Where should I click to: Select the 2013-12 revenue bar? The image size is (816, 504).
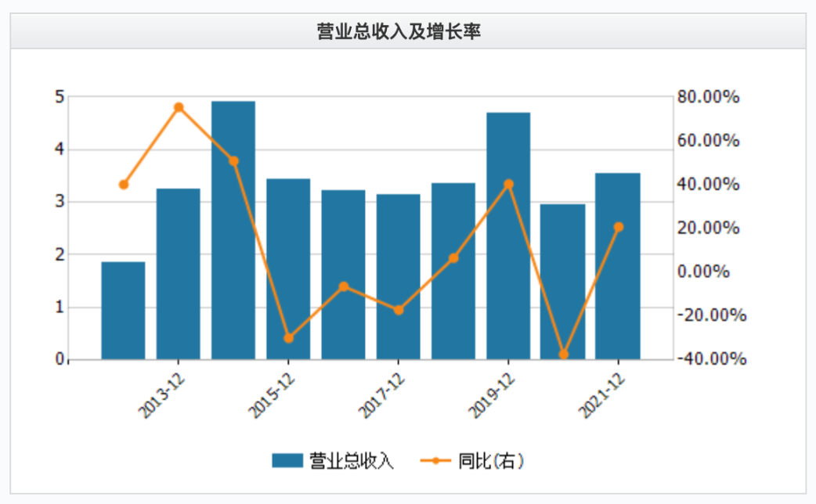[179, 274]
